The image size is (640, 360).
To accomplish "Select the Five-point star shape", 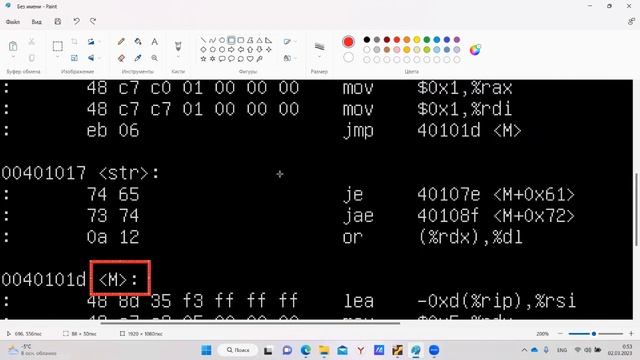I will 203,59.
